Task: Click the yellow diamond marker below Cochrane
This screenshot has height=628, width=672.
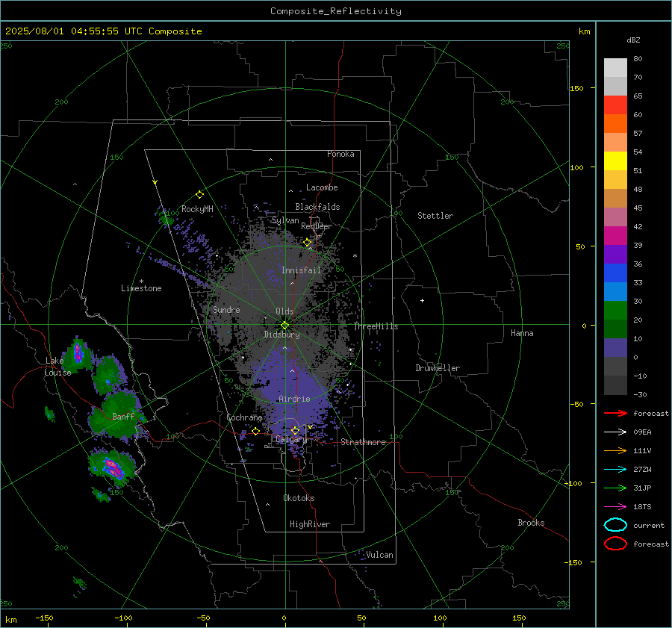Action: pos(256,432)
